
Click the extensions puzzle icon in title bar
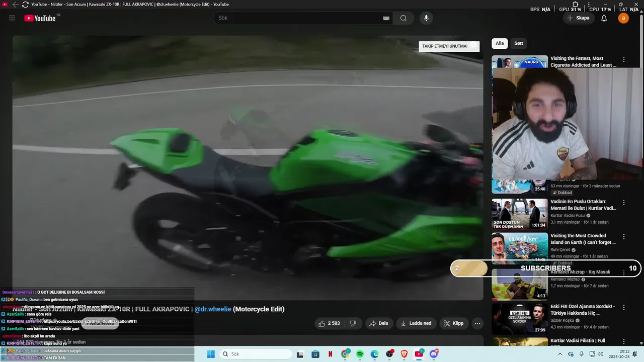(x=576, y=5)
